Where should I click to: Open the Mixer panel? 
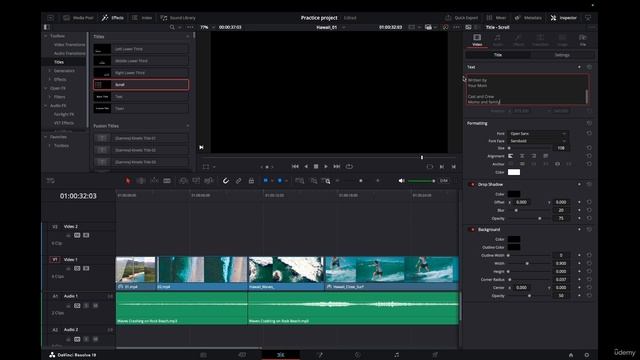[x=496, y=18]
